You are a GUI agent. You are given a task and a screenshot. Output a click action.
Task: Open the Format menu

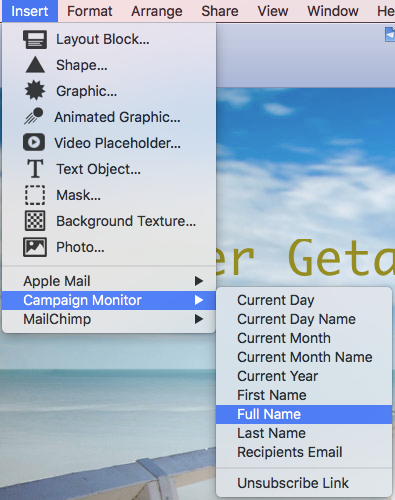point(90,11)
